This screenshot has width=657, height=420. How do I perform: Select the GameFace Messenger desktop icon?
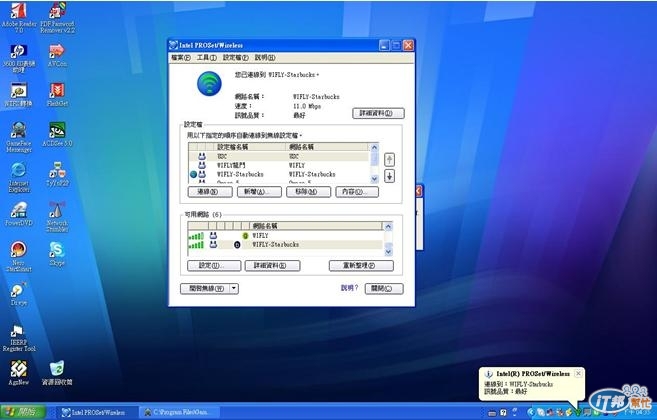pos(18,137)
